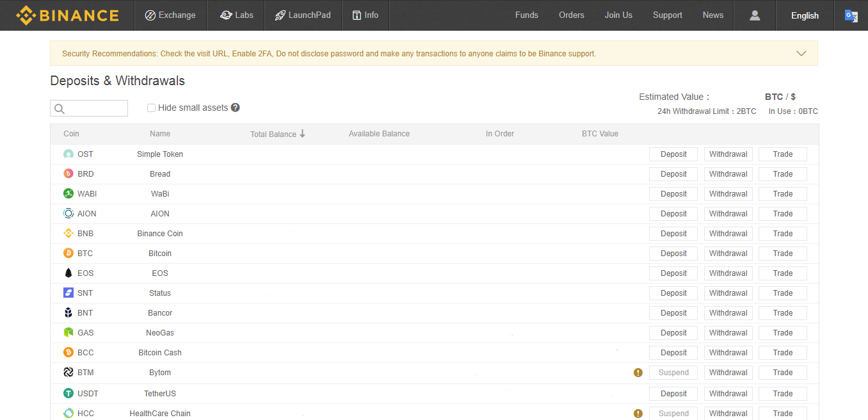Click the 24h Withdrawal Limit text
The image size is (868, 420).
707,111
